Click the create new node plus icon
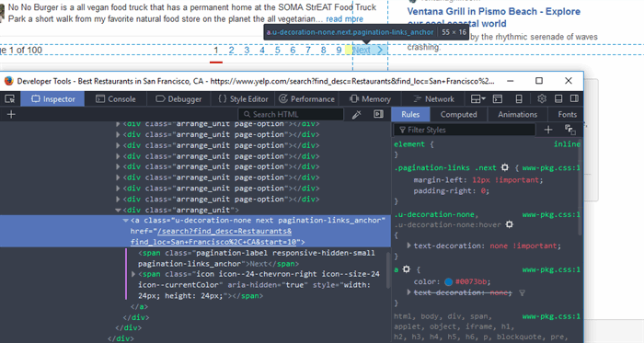Image resolution: width=644 pixels, height=343 pixels. coord(11,114)
